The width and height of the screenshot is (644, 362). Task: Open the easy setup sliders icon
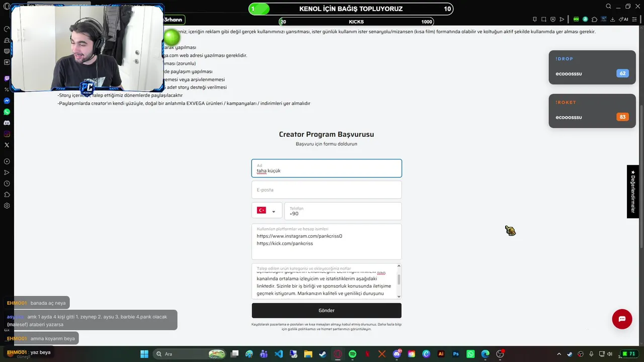point(635,19)
